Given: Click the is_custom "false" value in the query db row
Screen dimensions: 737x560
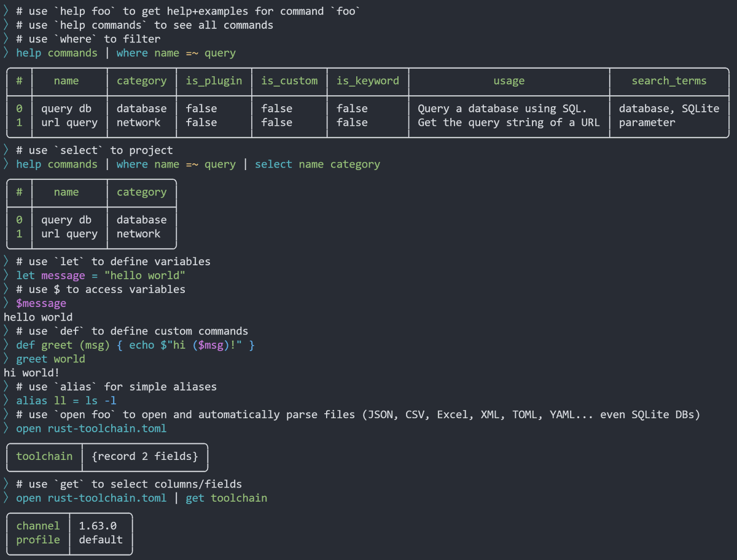Looking at the screenshot, I should click(277, 109).
